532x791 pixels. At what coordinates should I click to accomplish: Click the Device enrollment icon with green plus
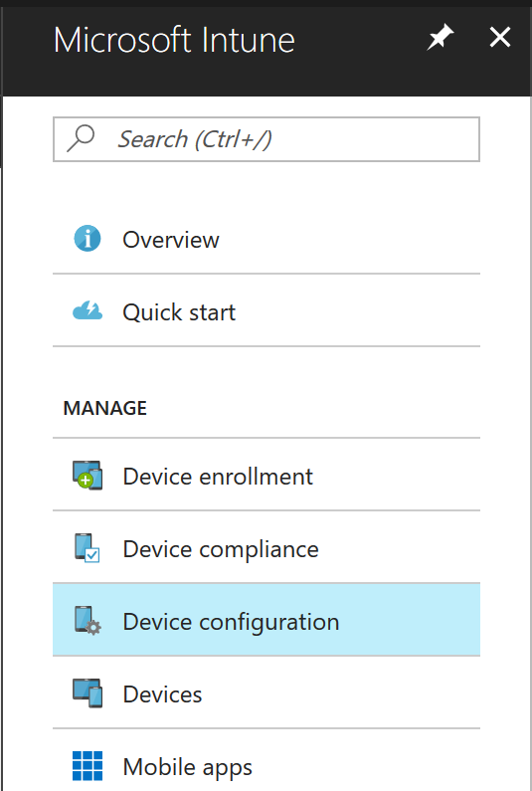click(88, 476)
